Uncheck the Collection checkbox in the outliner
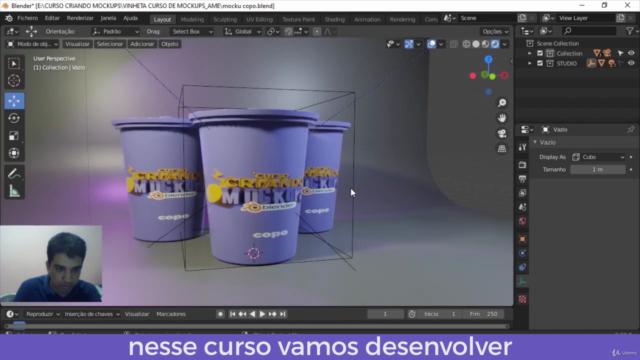The height and width of the screenshot is (360, 640). pos(540,53)
